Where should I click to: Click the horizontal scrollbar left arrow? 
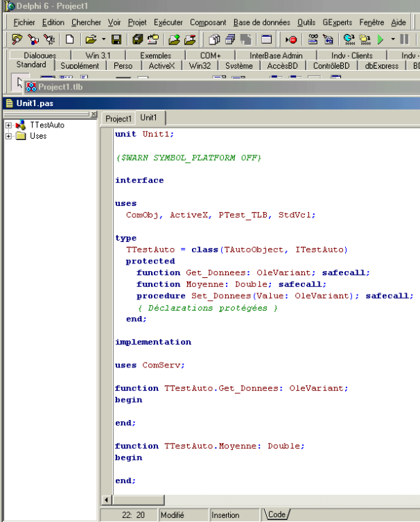click(106, 500)
